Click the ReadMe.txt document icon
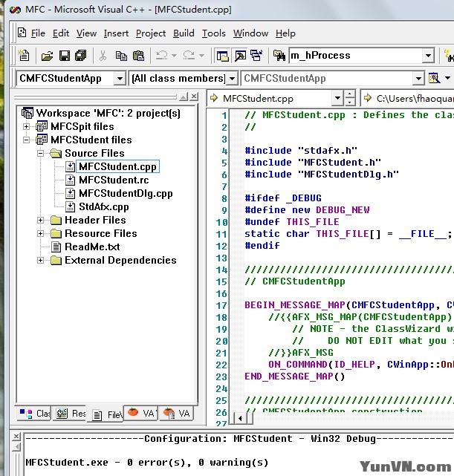The height and width of the screenshot is (476, 454). 56,247
